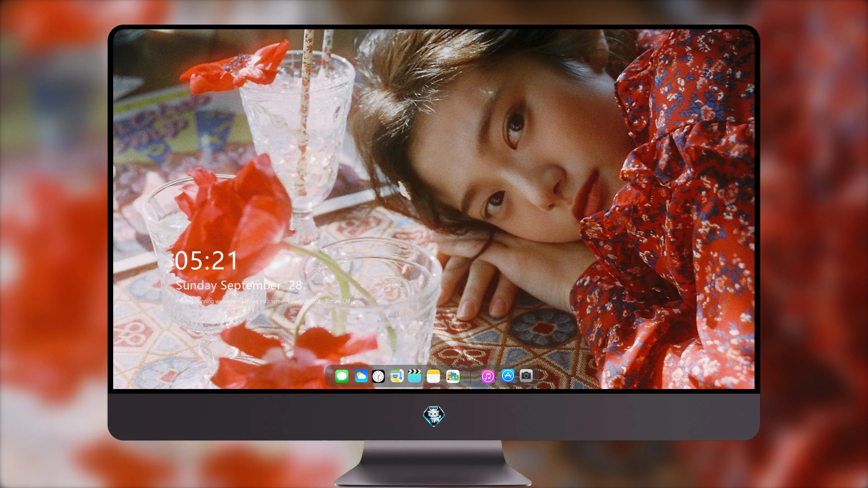Click the Sunday September 28 date text

(x=238, y=285)
